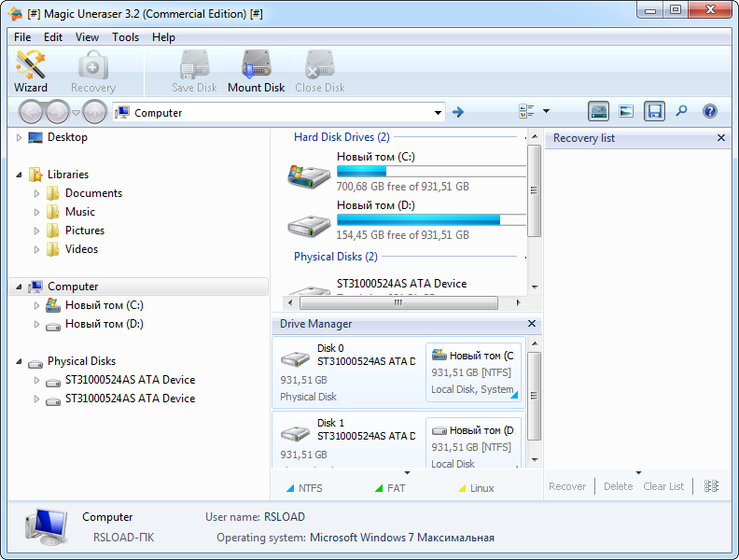Select ST31000524AS ATA Device in drives pane
The height and width of the screenshot is (560, 739).
pos(401,284)
